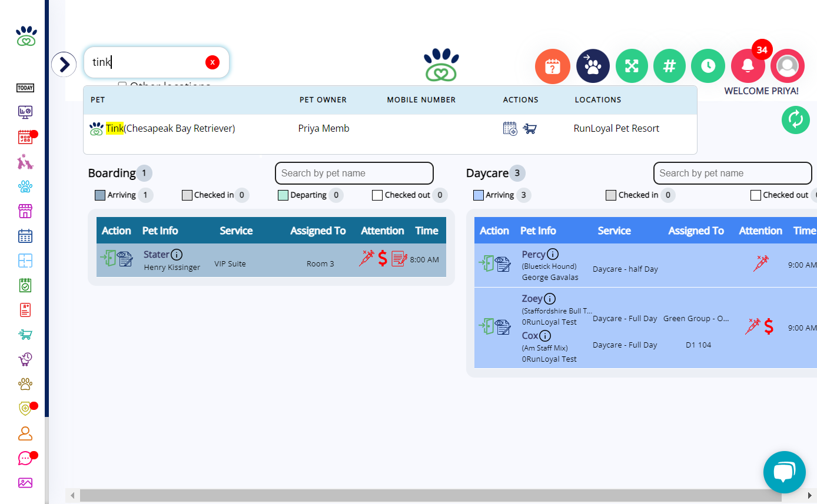
Task: Toggle Boarding Checked out filter checkbox
Action: pyautogui.click(x=377, y=195)
